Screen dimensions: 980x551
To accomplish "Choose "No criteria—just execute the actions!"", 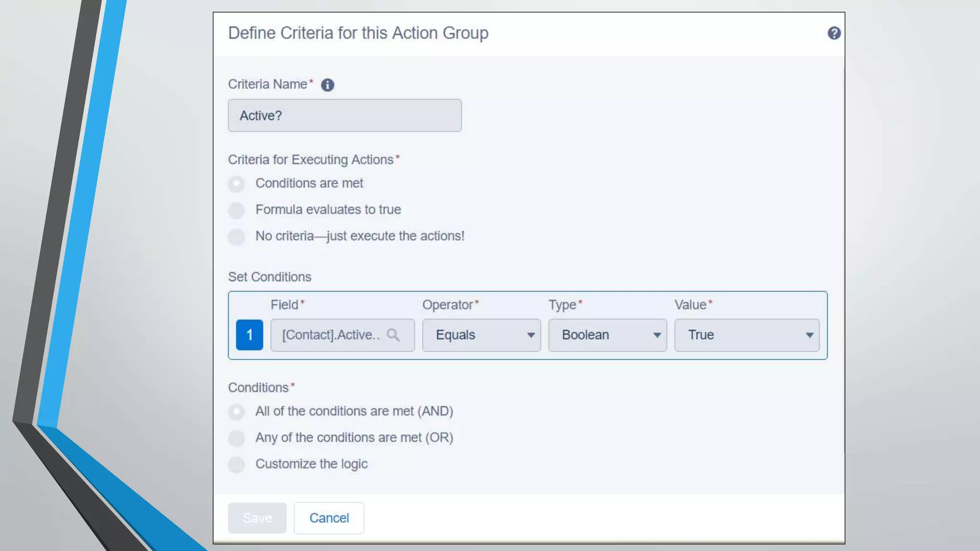I will pos(236,236).
